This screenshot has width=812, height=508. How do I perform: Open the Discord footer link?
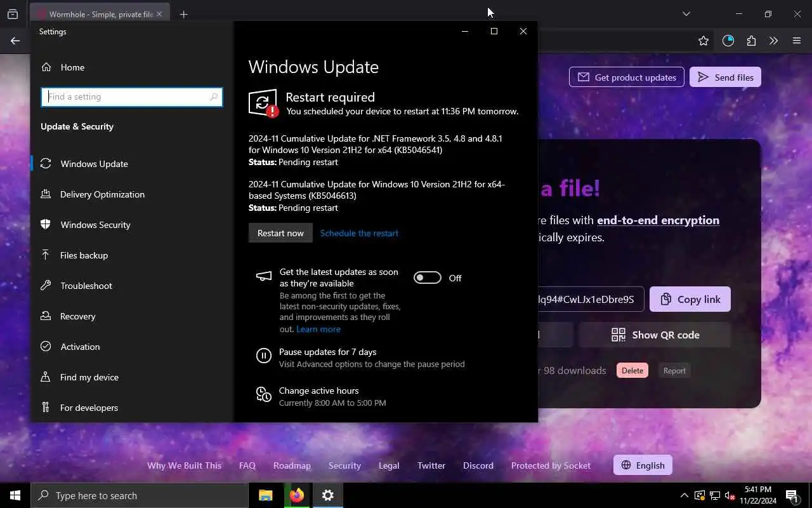point(478,465)
